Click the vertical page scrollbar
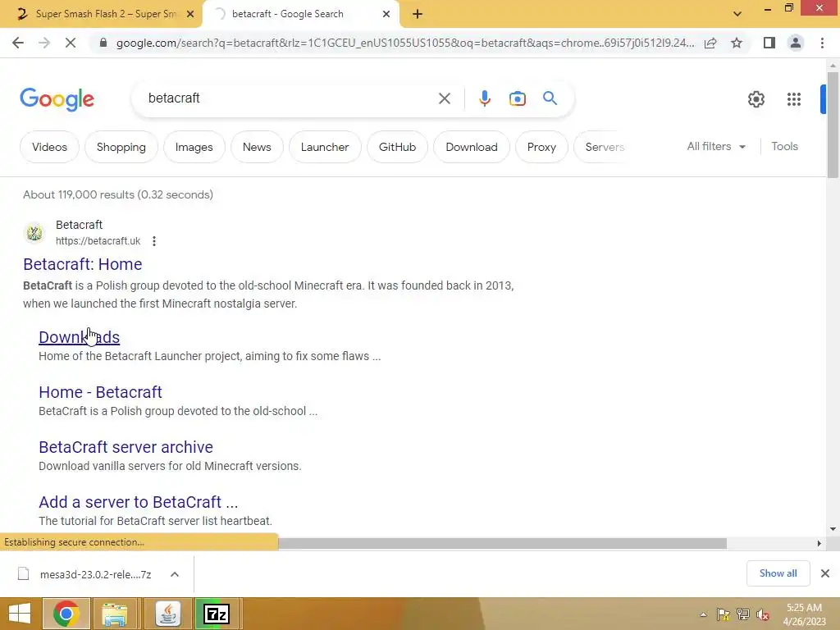Screen dimensions: 840x630 [x=833, y=125]
